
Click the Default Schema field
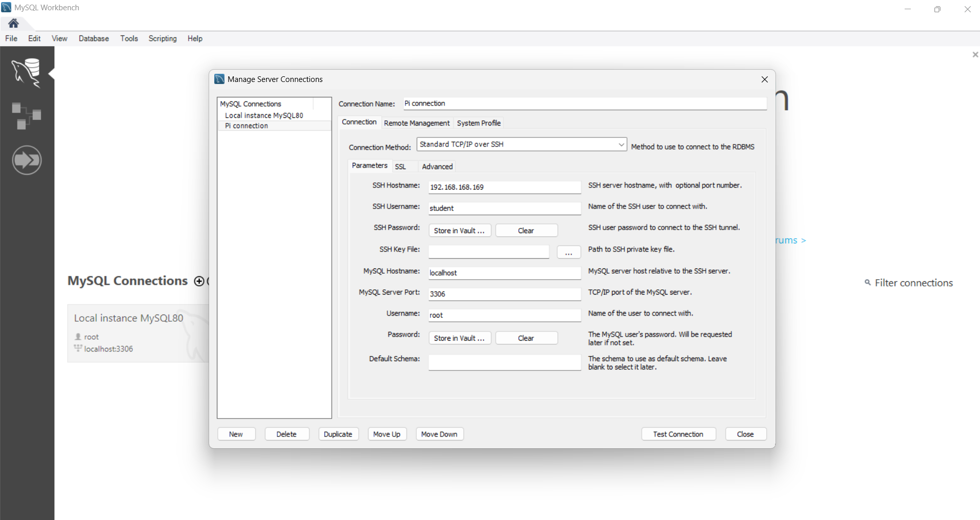pos(505,362)
